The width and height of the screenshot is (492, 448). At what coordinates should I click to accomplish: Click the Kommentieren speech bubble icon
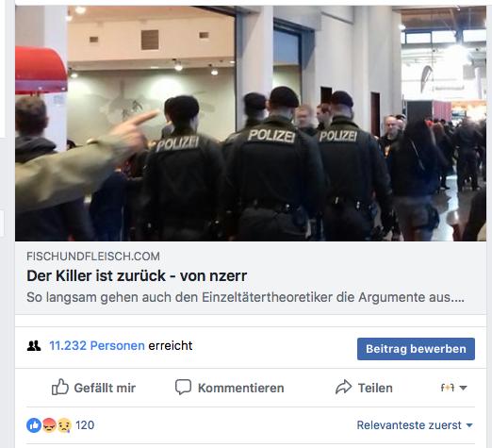[183, 387]
